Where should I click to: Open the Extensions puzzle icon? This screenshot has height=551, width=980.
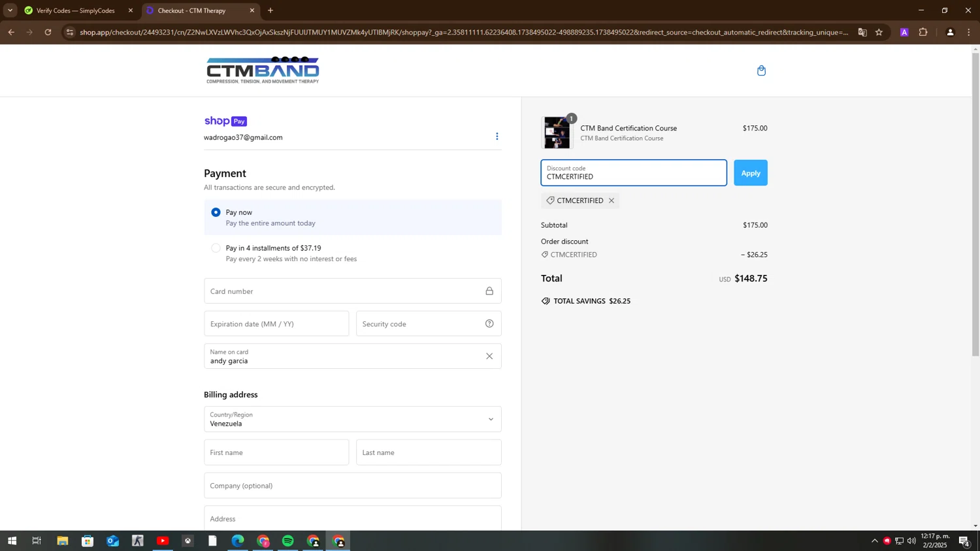[x=923, y=32]
